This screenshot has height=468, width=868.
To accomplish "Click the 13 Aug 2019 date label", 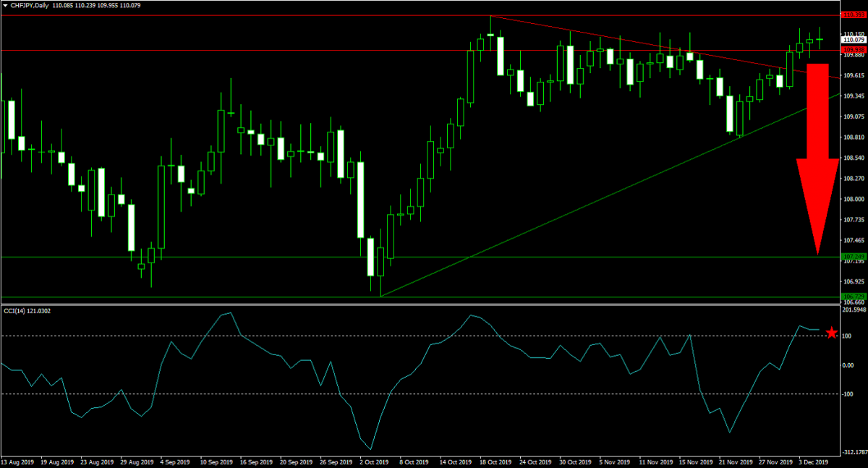I will [x=17, y=461].
